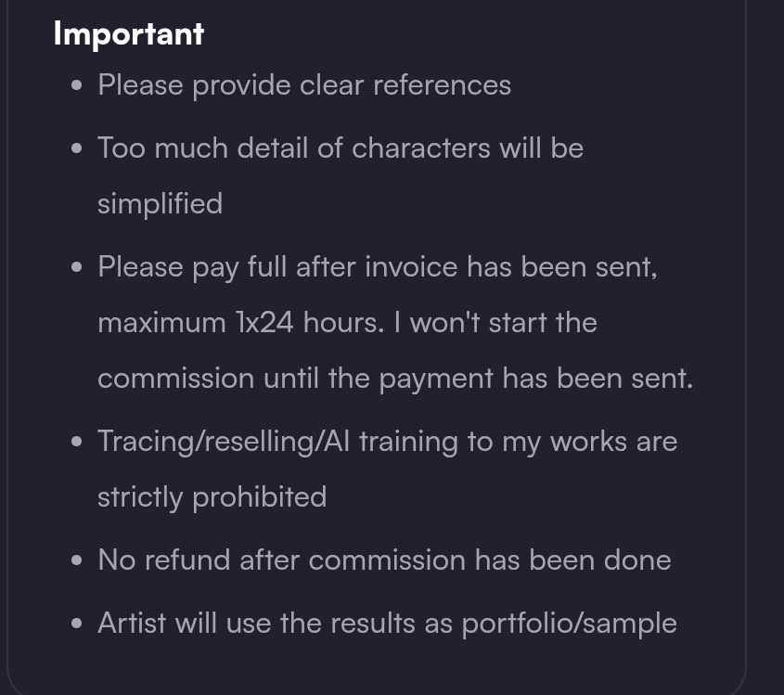Click the bullet beside "Too much detail"
Image resolution: width=784 pixels, height=695 pixels.
(x=77, y=148)
